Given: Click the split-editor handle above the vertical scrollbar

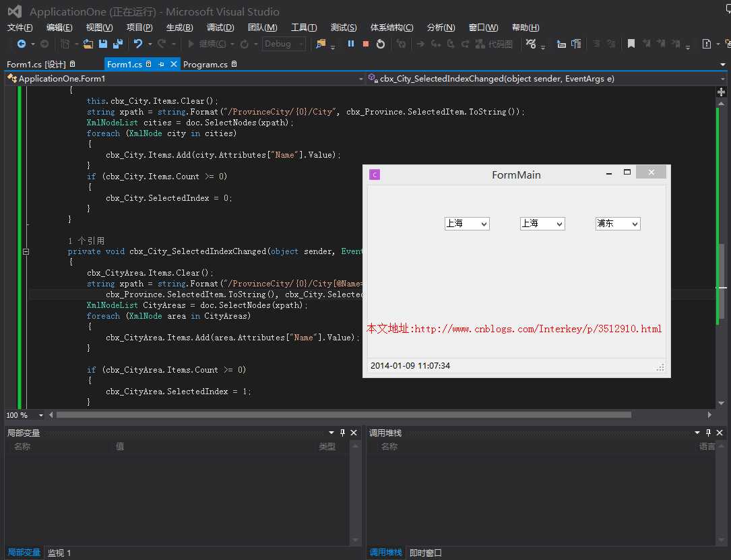Looking at the screenshot, I should tap(721, 92).
